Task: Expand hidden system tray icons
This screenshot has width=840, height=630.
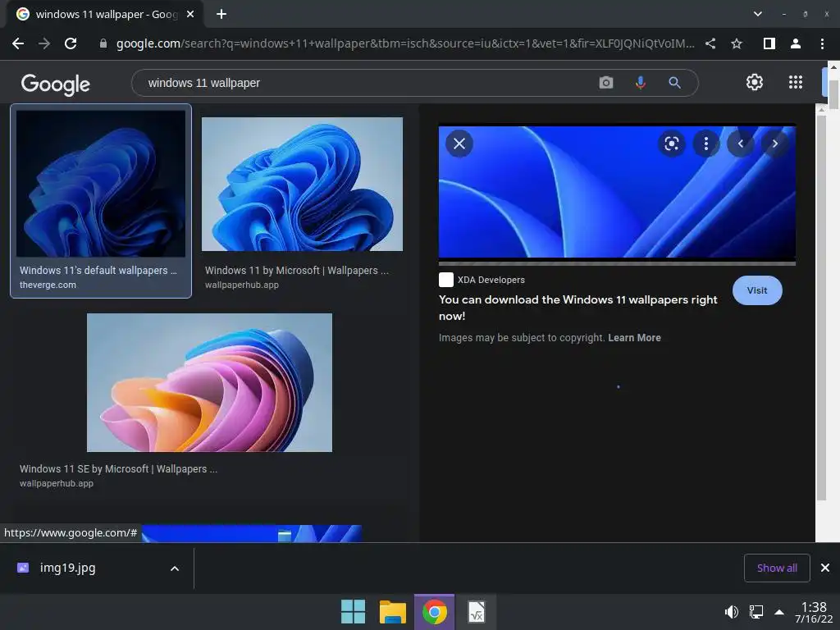Action: tap(779, 612)
